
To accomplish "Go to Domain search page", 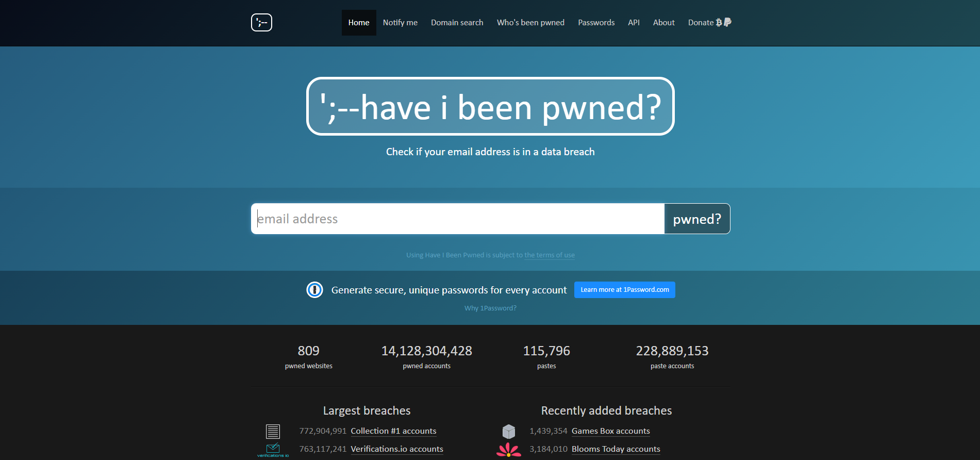I will click(457, 23).
